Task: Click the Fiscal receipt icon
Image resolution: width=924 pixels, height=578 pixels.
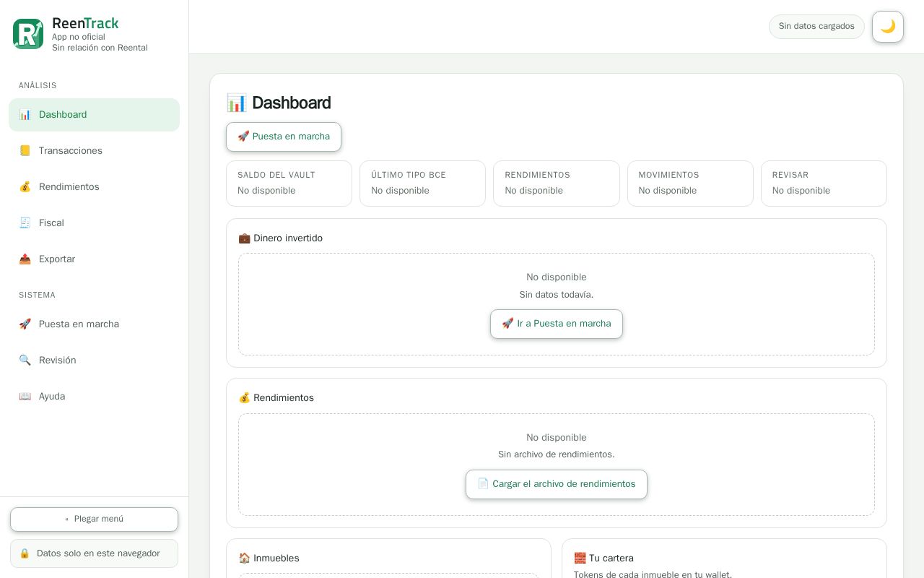Action: click(25, 223)
